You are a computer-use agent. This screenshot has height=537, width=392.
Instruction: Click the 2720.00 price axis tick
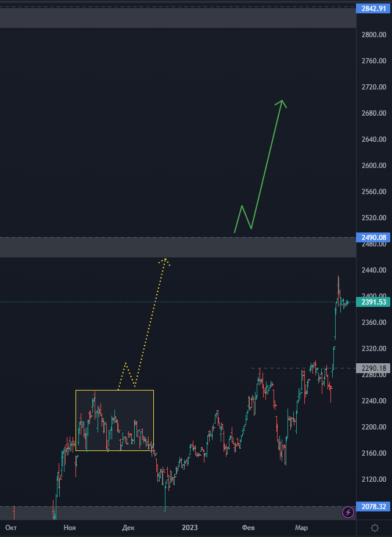[x=374, y=87]
